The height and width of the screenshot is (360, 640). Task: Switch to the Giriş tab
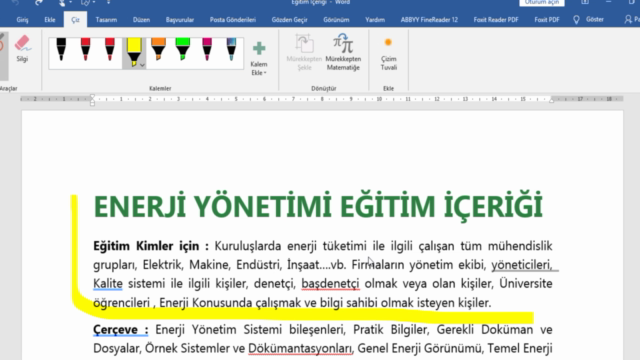click(22, 20)
